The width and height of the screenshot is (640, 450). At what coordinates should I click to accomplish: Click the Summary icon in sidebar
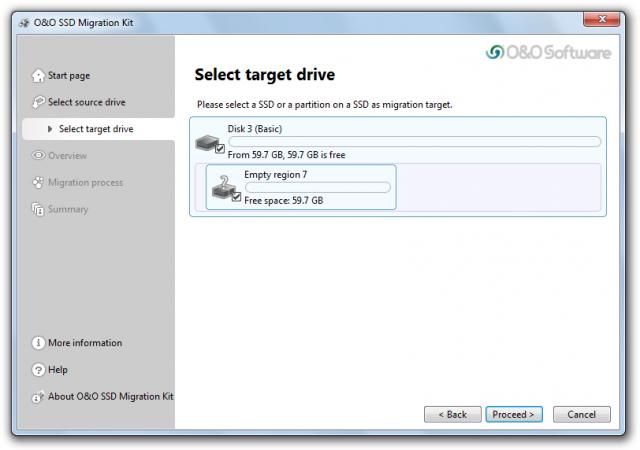point(38,209)
